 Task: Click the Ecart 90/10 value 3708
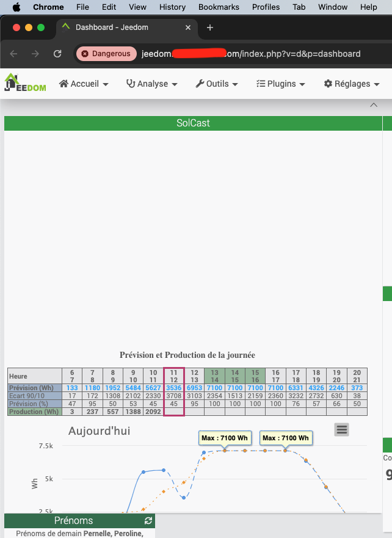[174, 396]
